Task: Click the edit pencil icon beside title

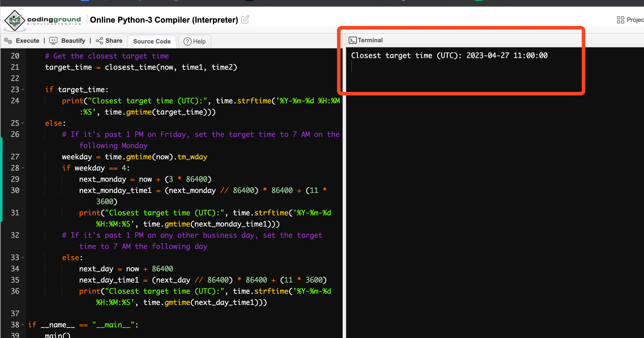Action: [245, 20]
